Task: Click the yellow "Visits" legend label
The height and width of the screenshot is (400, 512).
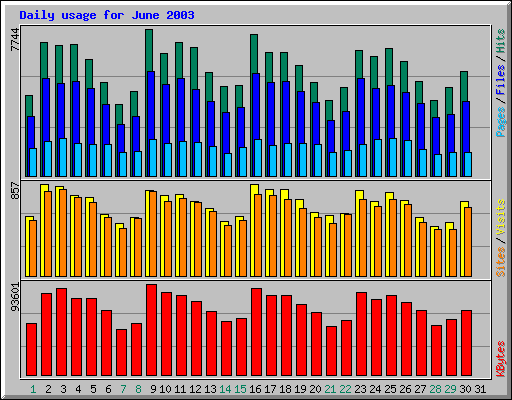Action: [501, 217]
